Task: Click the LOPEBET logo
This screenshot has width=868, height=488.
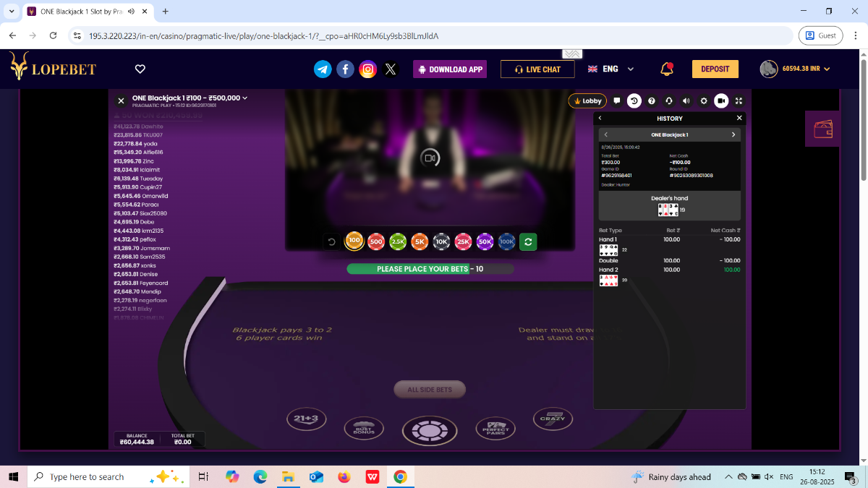Action: click(x=53, y=69)
